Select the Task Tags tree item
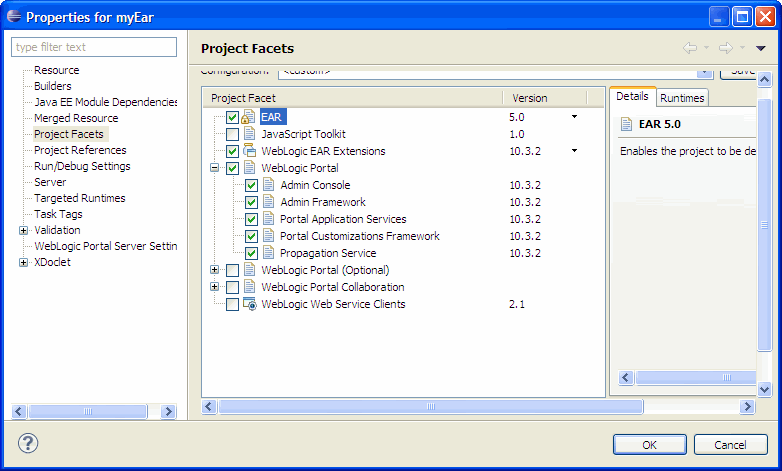This screenshot has width=782, height=471. click(x=58, y=214)
